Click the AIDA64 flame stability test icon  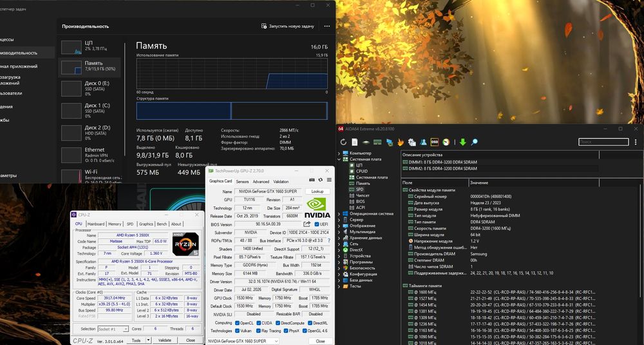(x=401, y=143)
